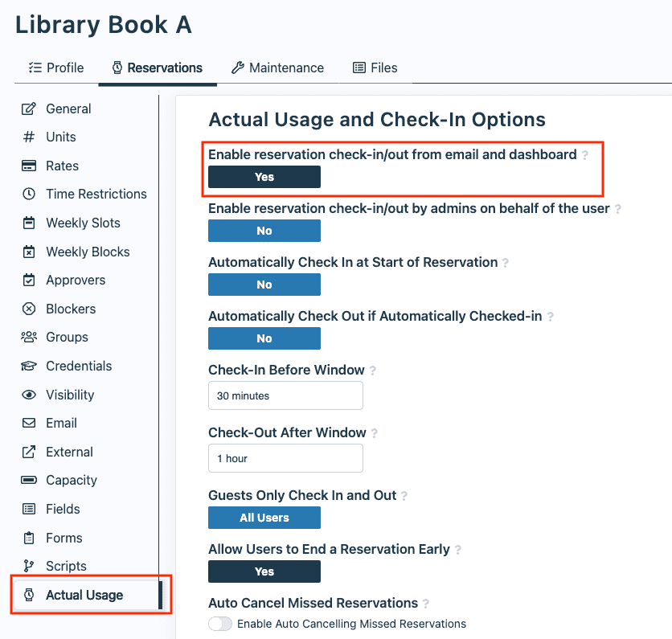Open Email settings in the sidebar
The width and height of the screenshot is (672, 639).
click(29, 423)
